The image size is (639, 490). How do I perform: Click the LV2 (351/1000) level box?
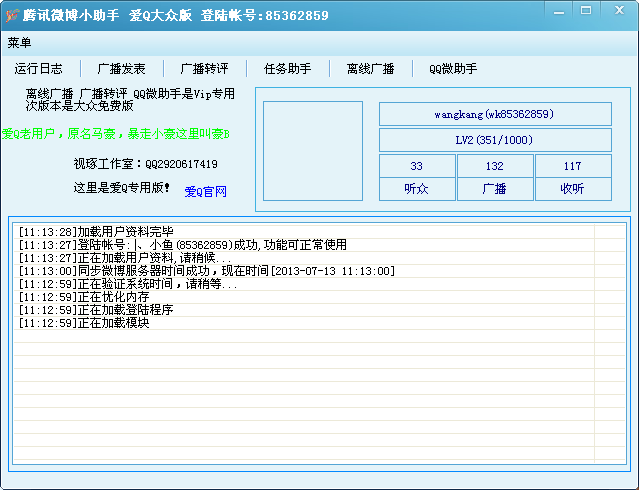(x=495, y=140)
